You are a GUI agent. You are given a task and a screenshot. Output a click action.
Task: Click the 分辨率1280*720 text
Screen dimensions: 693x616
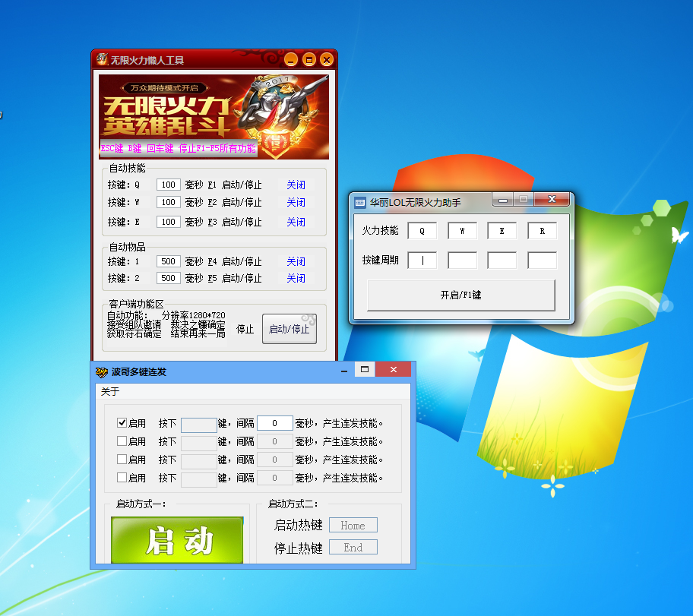point(194,315)
